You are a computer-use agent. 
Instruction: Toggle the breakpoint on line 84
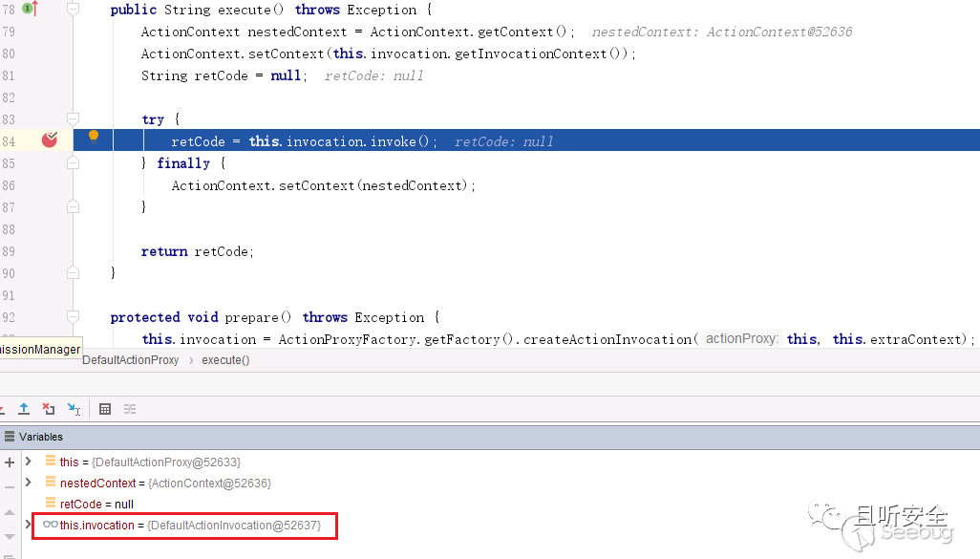click(x=50, y=140)
